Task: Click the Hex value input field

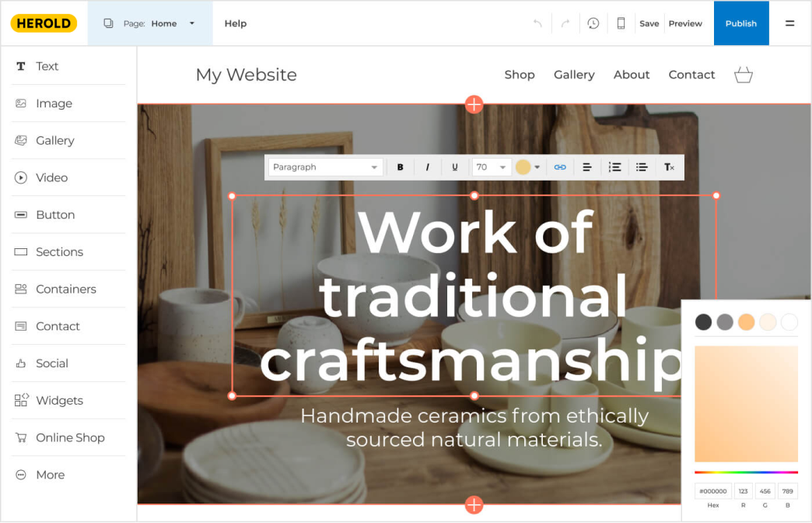Action: click(713, 491)
